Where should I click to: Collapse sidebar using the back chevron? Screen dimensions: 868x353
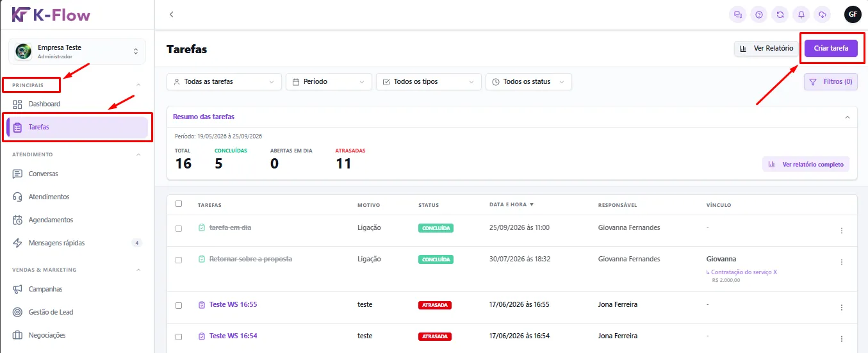171,14
